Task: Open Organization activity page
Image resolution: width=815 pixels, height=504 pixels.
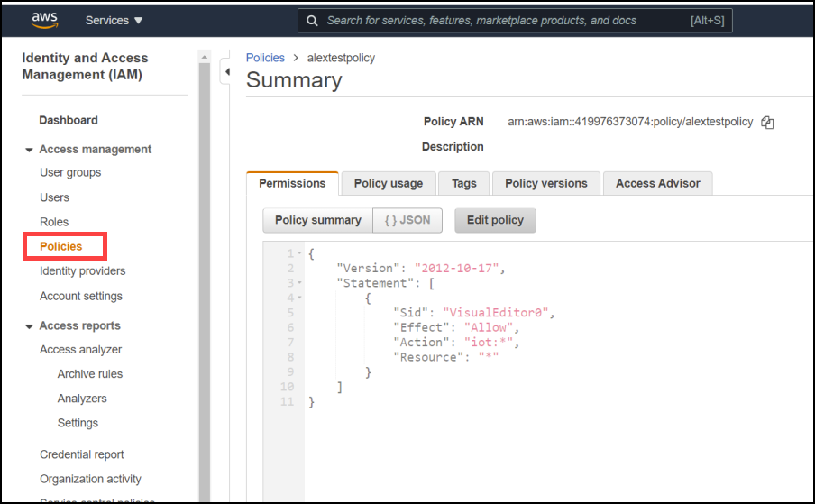Action: [x=90, y=479]
